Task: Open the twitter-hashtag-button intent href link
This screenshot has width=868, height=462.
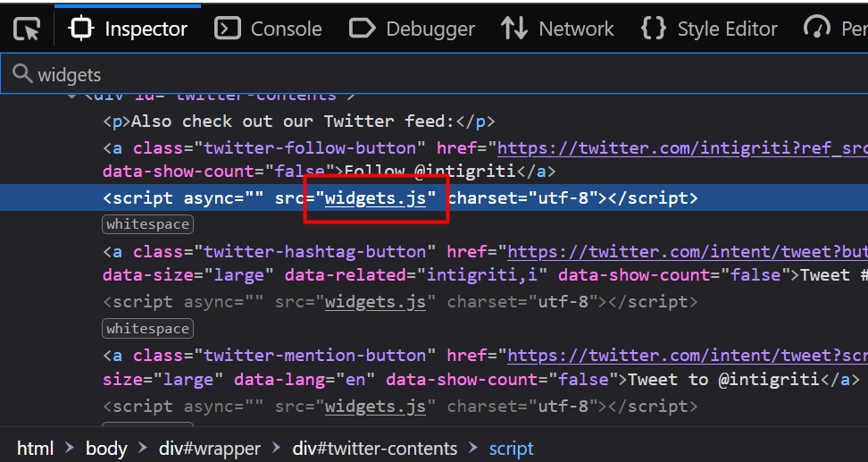Action: tap(688, 252)
